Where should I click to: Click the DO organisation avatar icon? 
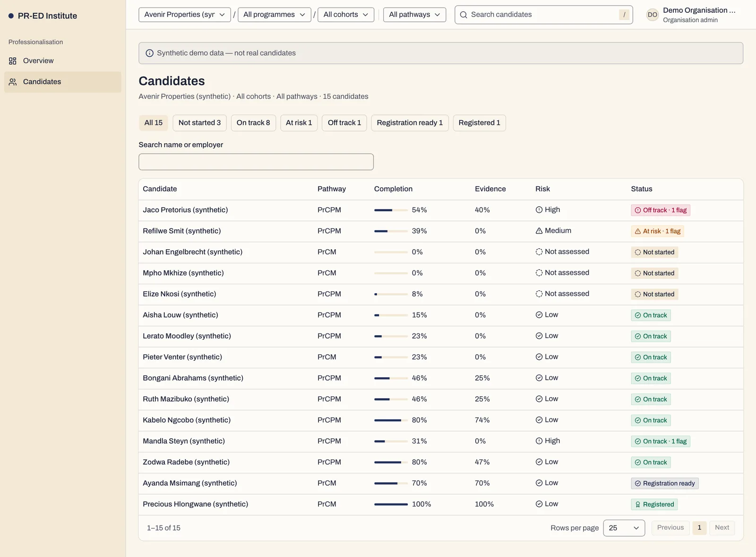pyautogui.click(x=653, y=15)
